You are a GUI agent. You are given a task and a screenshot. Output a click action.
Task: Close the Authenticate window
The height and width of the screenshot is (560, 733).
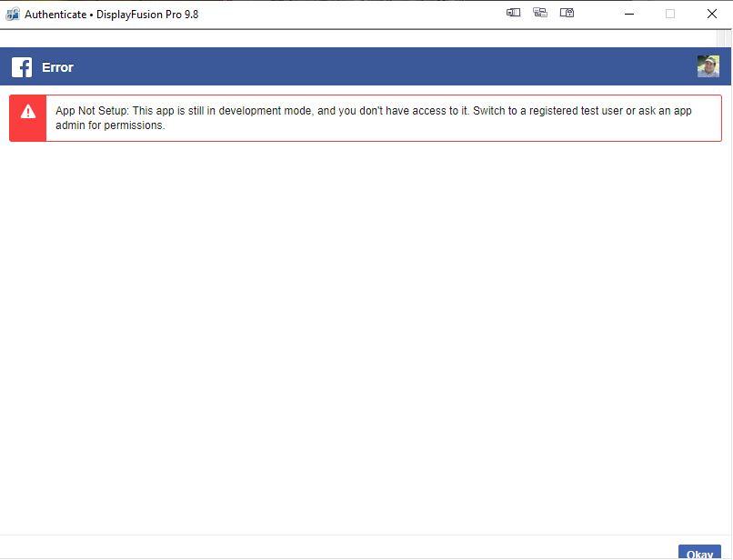(x=711, y=14)
